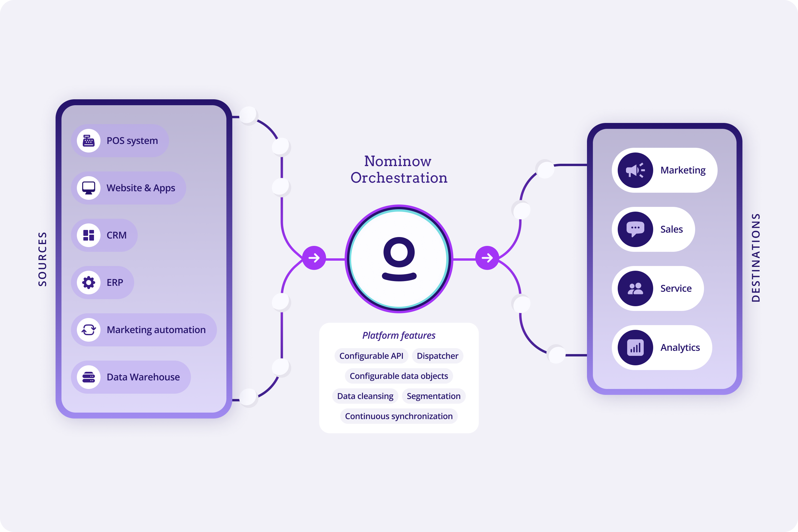This screenshot has height=532, width=798.
Task: Click the Dispatcher platform feature button
Action: point(438,356)
